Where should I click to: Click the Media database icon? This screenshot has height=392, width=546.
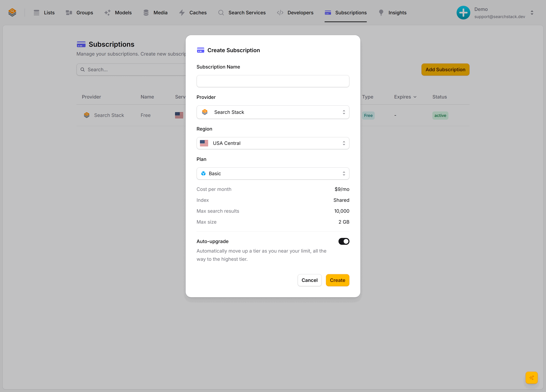[146, 12]
